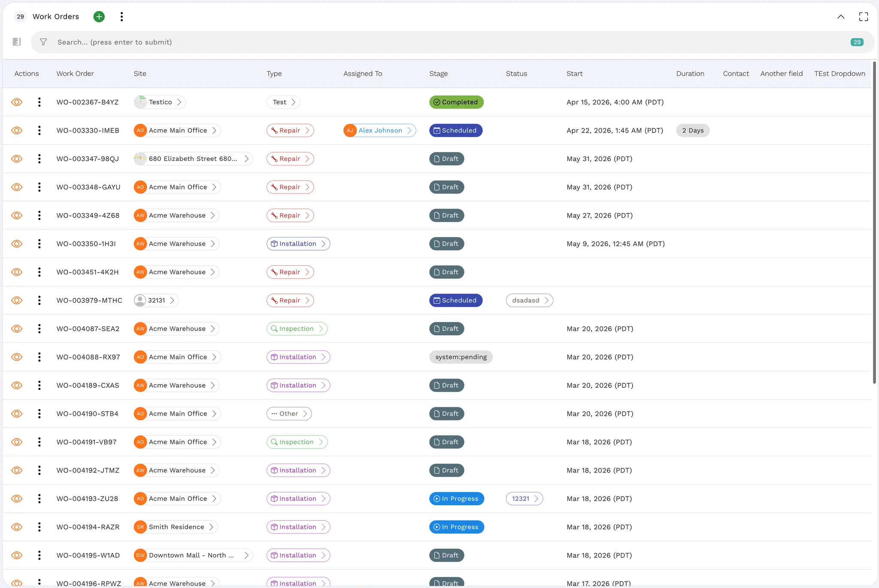The height and width of the screenshot is (588, 879).
Task: Open row actions menu for WO-002367-B4YZ
Action: coord(39,102)
